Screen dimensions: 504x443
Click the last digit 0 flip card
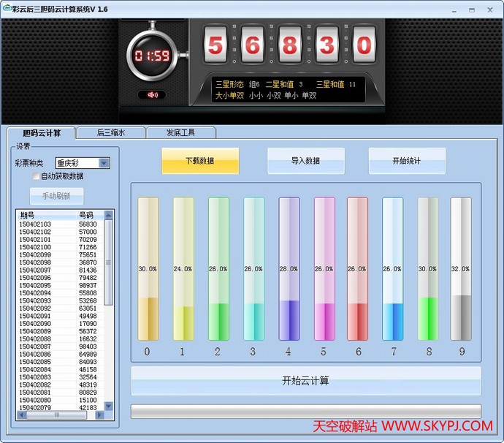[363, 45]
